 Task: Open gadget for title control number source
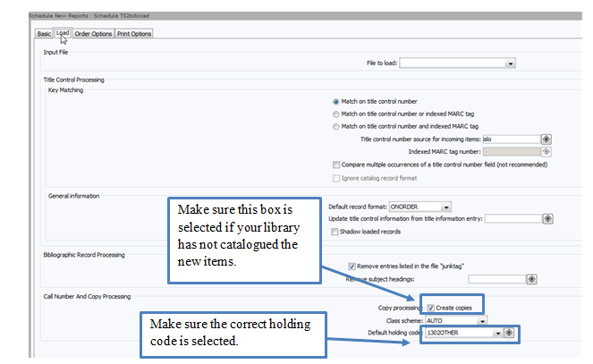[x=546, y=140]
